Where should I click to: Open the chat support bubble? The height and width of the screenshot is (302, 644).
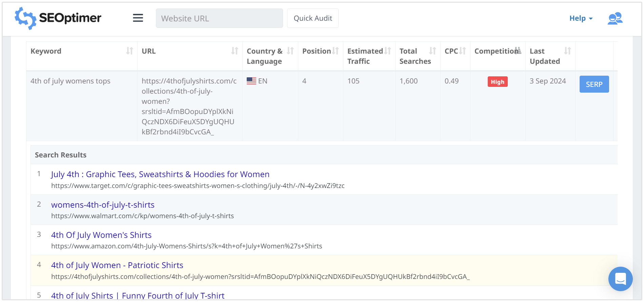tap(620, 279)
